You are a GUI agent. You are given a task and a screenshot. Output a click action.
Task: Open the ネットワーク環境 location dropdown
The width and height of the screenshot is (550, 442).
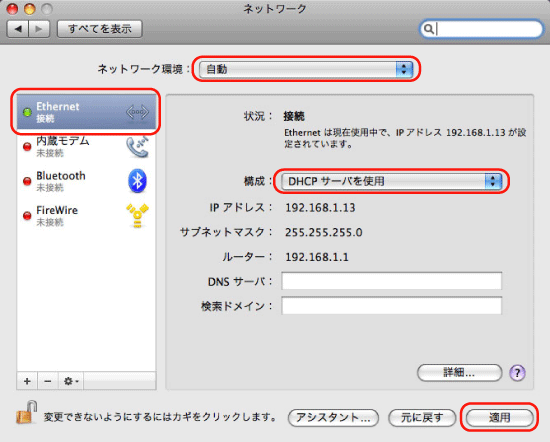coord(306,69)
